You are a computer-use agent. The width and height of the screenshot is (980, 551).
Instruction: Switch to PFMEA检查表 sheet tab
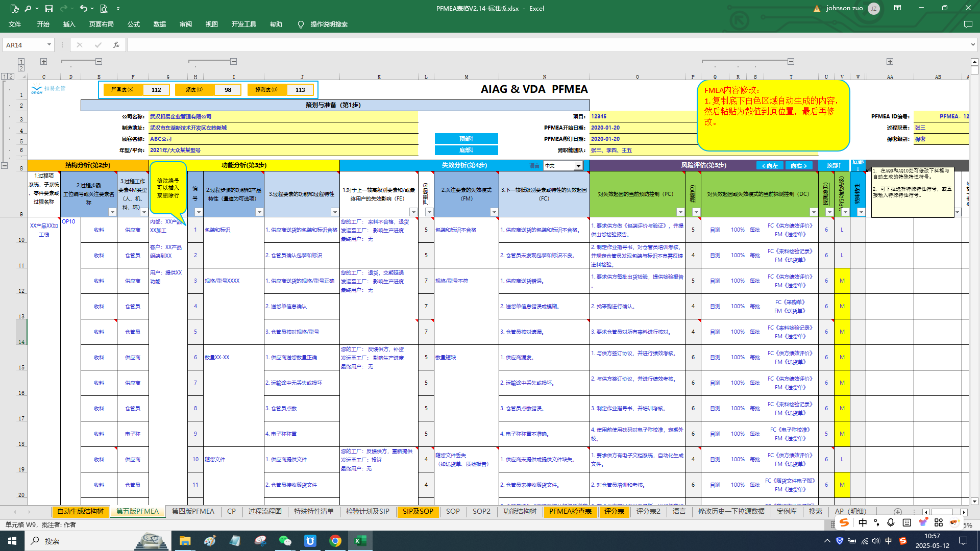(570, 512)
